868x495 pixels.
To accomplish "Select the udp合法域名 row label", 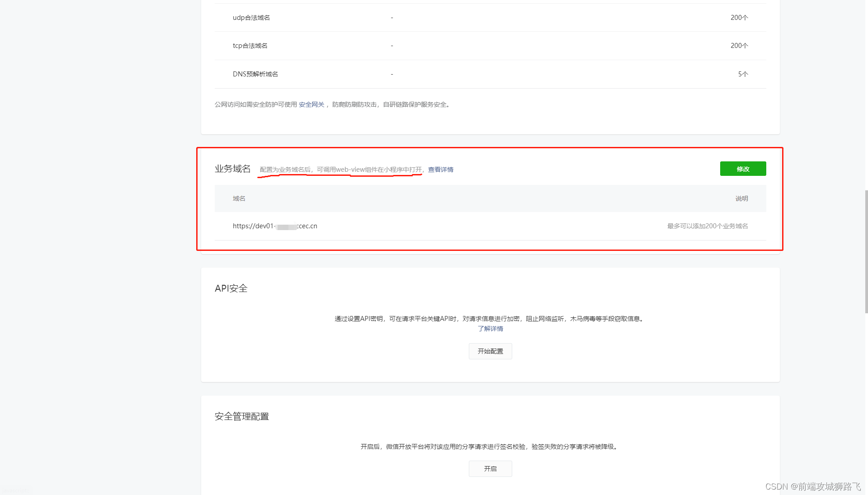I will tap(251, 18).
